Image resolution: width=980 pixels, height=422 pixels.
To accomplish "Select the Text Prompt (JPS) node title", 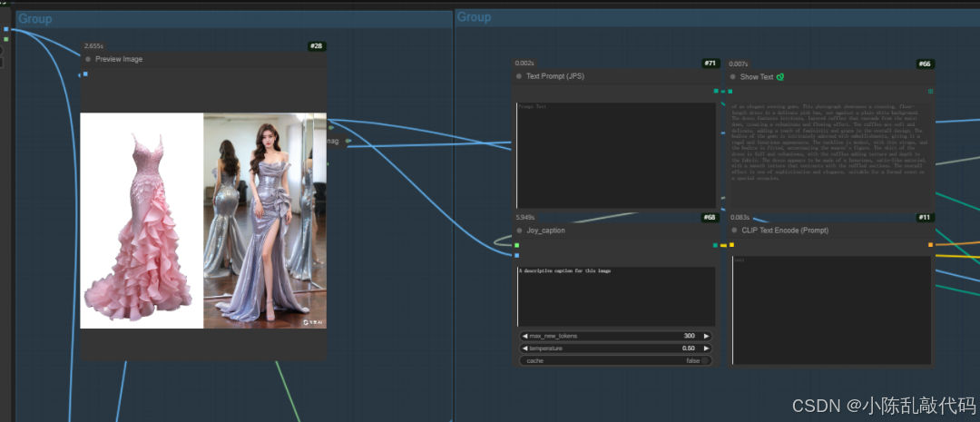I will click(555, 76).
